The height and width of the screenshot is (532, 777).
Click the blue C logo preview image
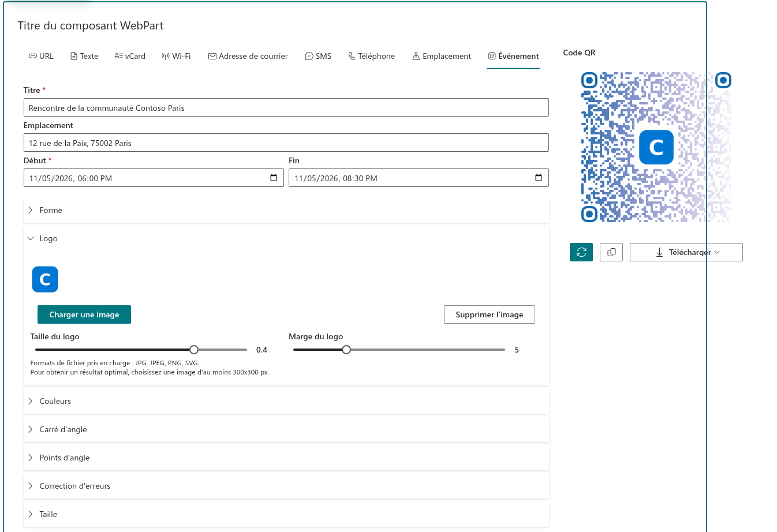point(45,279)
